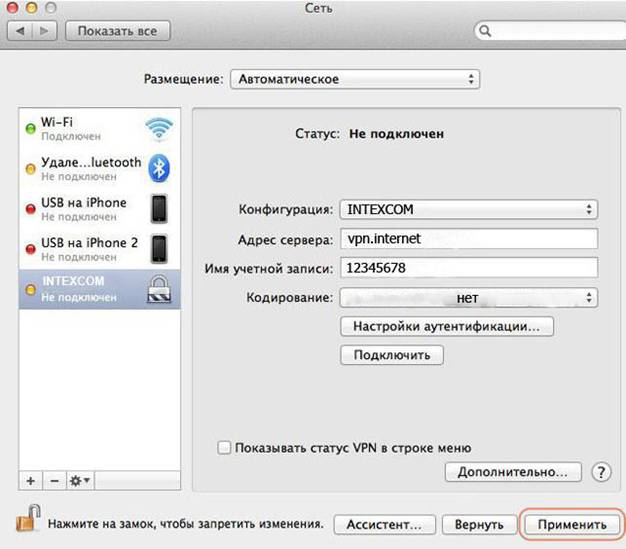Click the VPN padlock icon for INTEXCOM

coord(159,288)
